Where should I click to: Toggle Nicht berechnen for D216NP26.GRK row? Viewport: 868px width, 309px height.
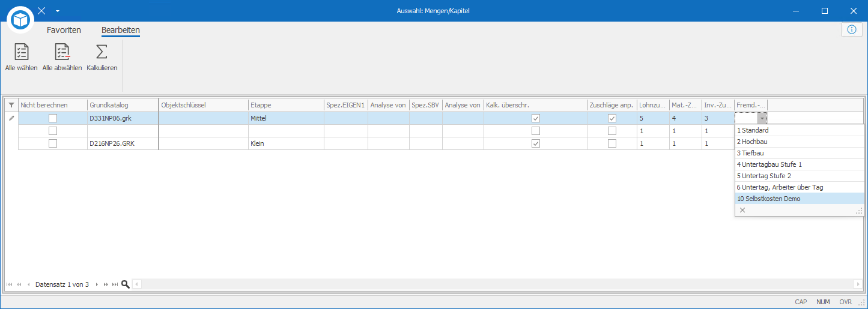click(x=53, y=143)
